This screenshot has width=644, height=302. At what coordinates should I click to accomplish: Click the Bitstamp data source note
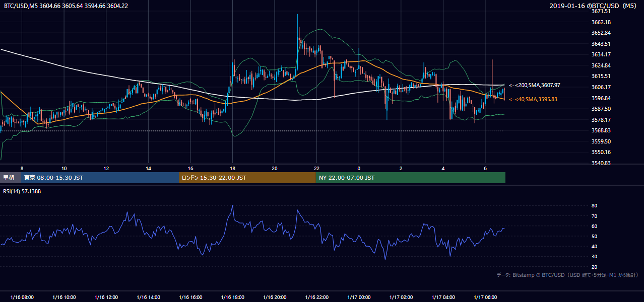[568, 275]
